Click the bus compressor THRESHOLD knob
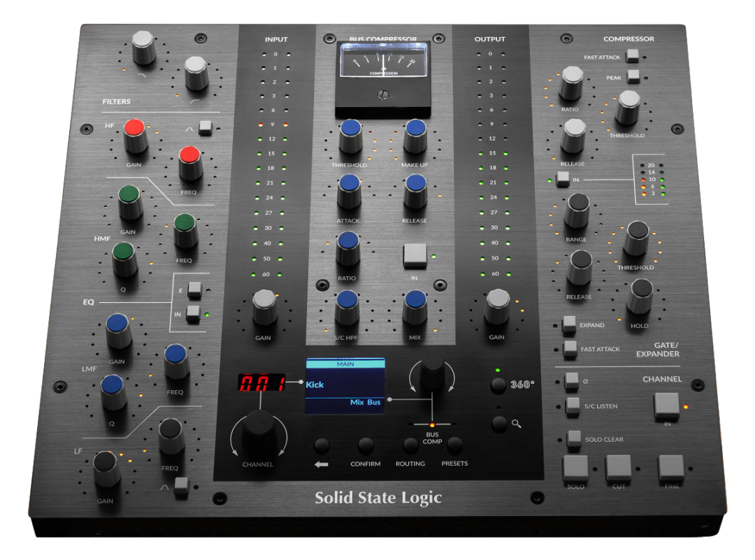Screen dimensions: 755x560 (351, 136)
